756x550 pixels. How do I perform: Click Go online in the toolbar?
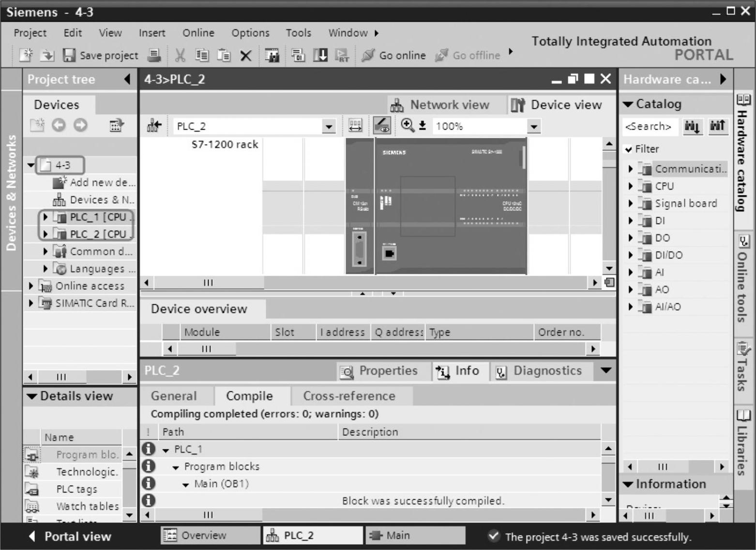click(394, 55)
